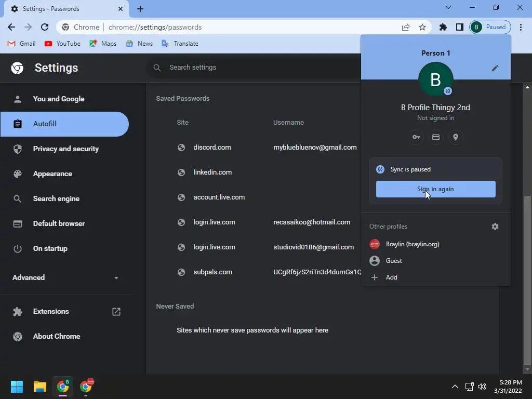Click the Chrome logo beside Settings title

[17, 68]
